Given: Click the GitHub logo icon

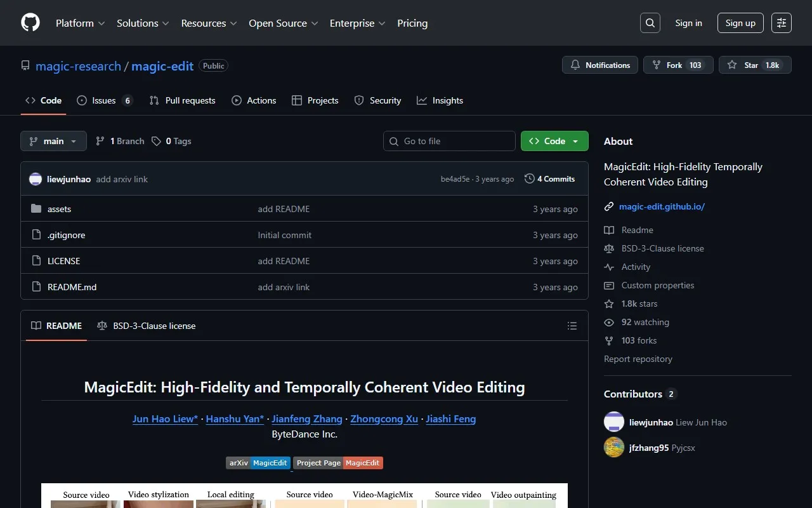Looking at the screenshot, I should 30,23.
